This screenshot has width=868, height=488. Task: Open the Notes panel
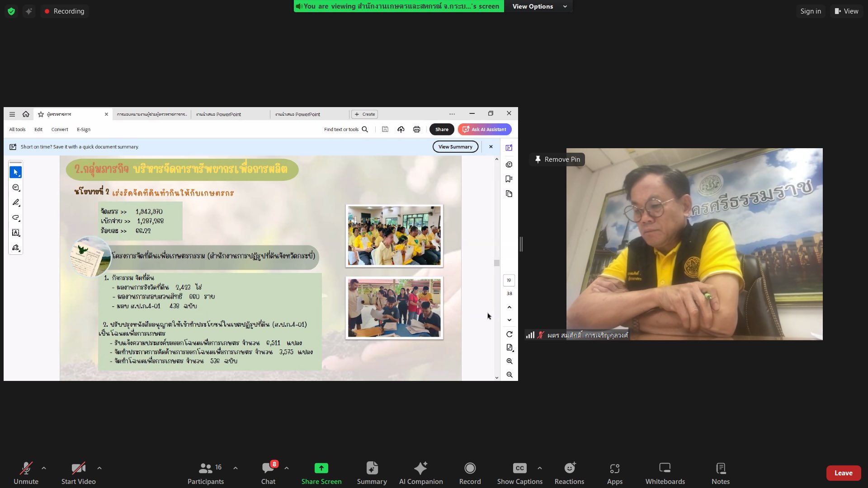[720, 473]
